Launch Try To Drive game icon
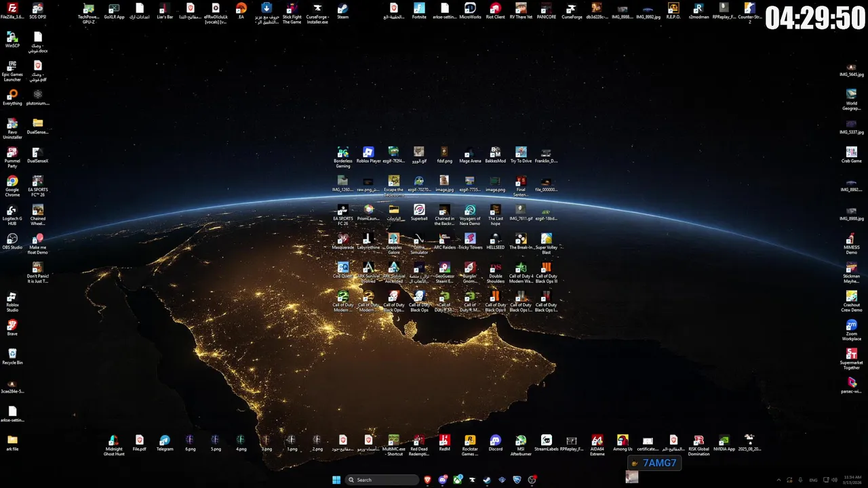Screen dimensions: 868x488 pyautogui.click(x=521, y=155)
